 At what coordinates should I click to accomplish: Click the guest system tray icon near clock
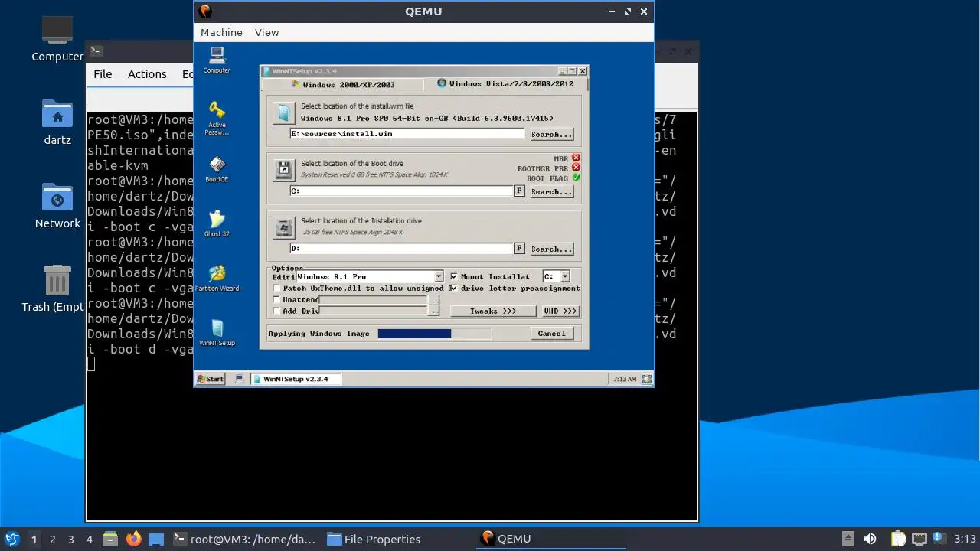[x=647, y=379]
